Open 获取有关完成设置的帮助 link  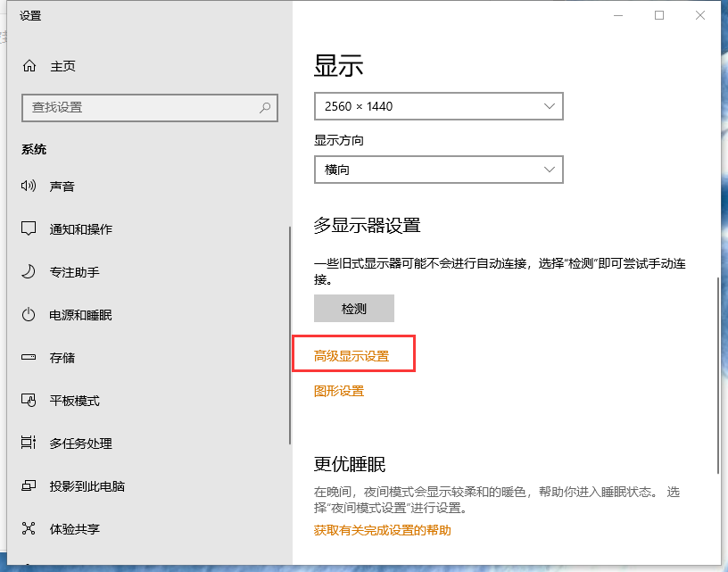pos(382,530)
